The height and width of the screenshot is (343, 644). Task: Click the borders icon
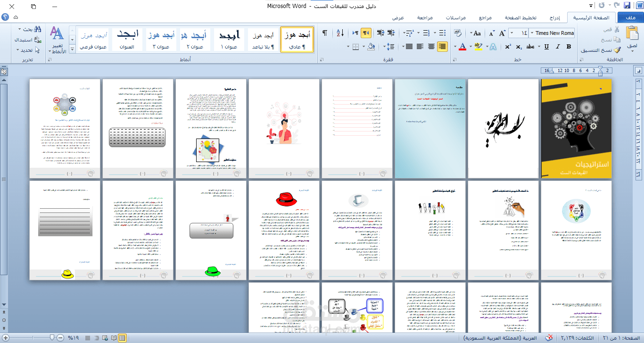[x=356, y=47]
